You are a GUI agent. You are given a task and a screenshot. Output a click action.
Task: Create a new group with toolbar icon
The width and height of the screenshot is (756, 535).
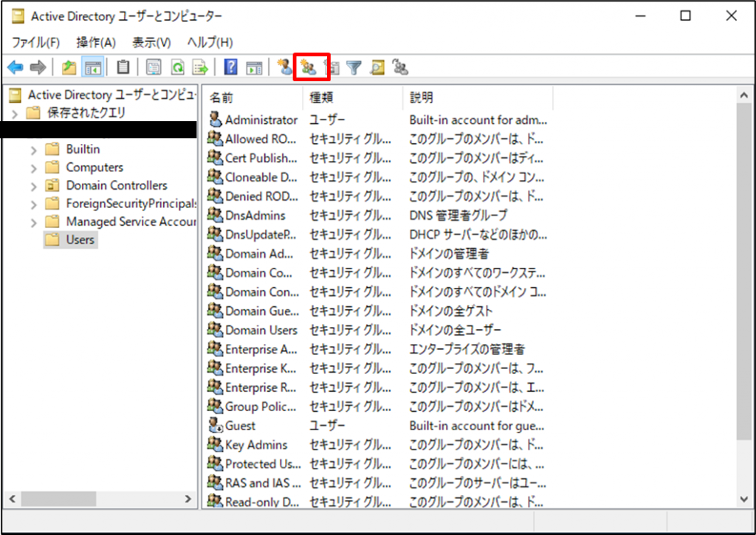(309, 67)
